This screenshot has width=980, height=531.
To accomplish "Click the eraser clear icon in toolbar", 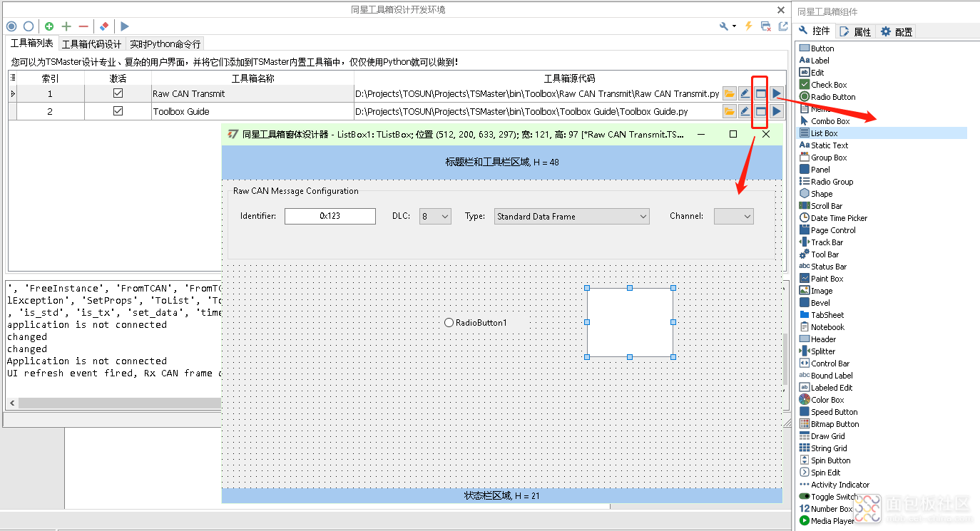I will coord(104,26).
